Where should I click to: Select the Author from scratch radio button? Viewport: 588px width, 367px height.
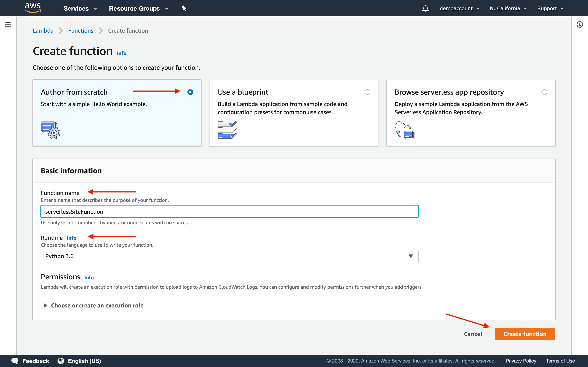pyautogui.click(x=190, y=92)
